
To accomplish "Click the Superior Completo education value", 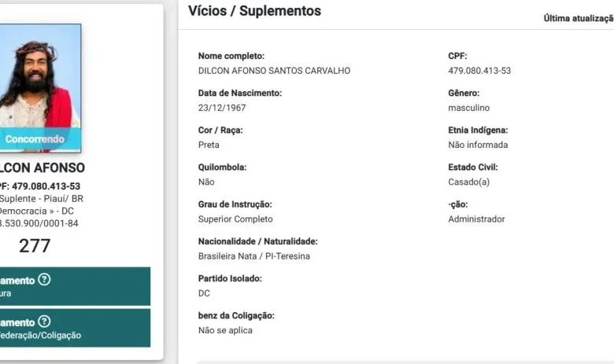I will (x=235, y=219).
